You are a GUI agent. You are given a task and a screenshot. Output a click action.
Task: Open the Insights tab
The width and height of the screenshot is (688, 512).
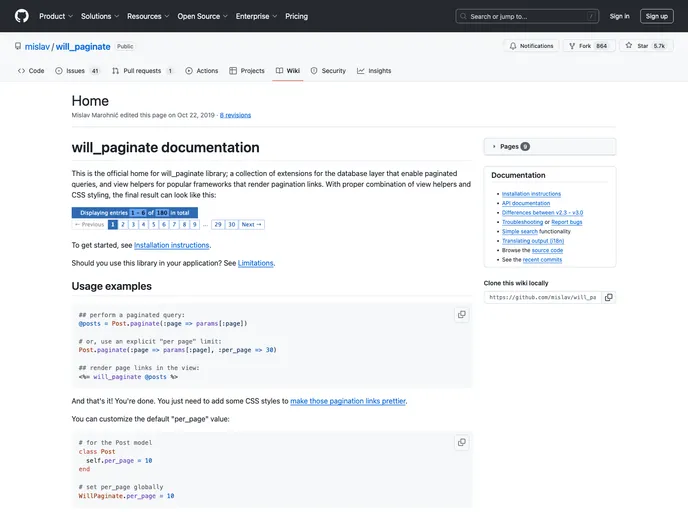374,71
